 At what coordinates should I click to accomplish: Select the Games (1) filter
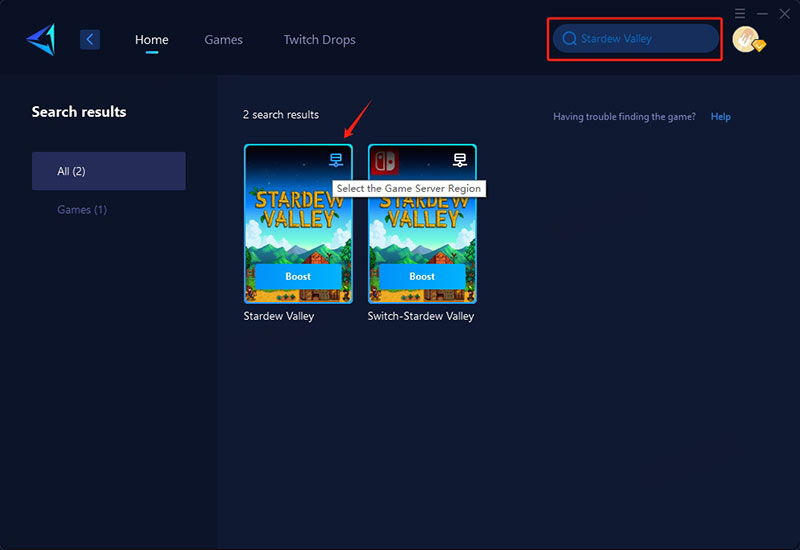click(82, 210)
